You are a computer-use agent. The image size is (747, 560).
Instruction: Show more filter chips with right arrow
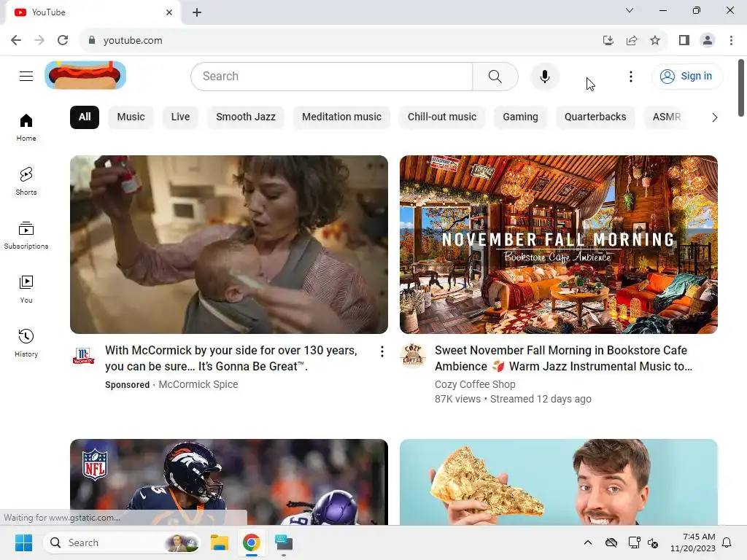[x=714, y=117]
